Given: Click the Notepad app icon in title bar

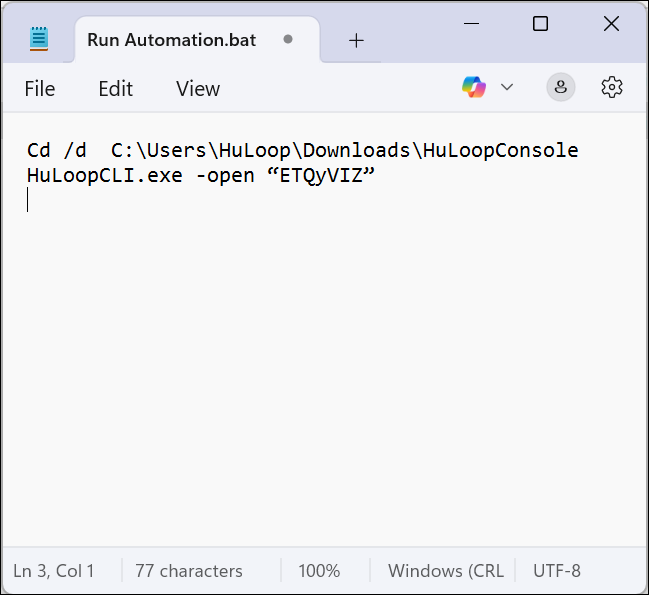Looking at the screenshot, I should 39,39.
